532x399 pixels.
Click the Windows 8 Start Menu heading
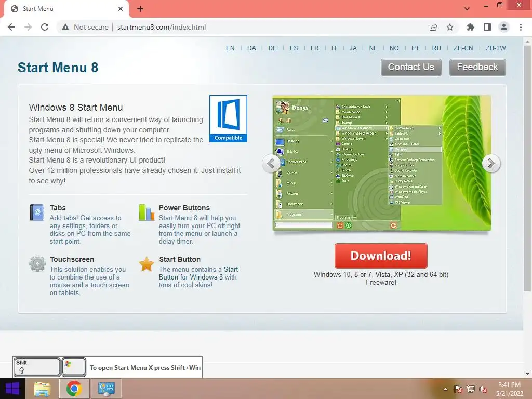coord(76,107)
